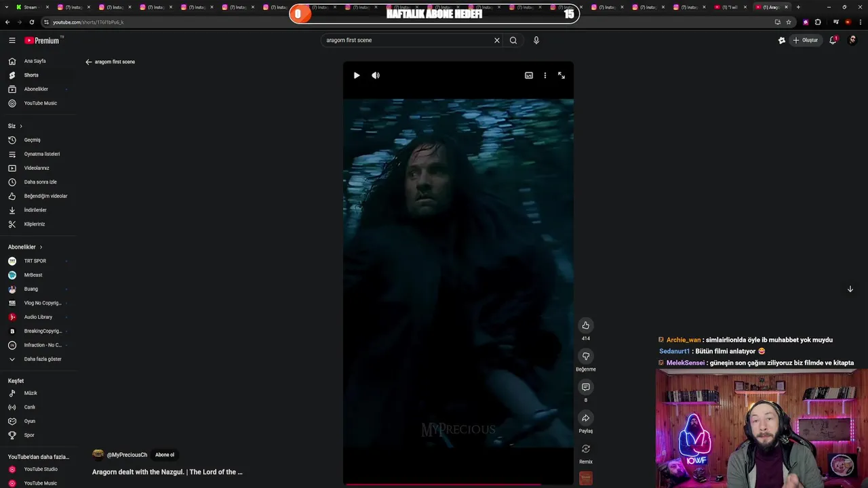Click the sparkle icon next to Oluştur
This screenshot has height=488, width=868.
[x=782, y=40]
